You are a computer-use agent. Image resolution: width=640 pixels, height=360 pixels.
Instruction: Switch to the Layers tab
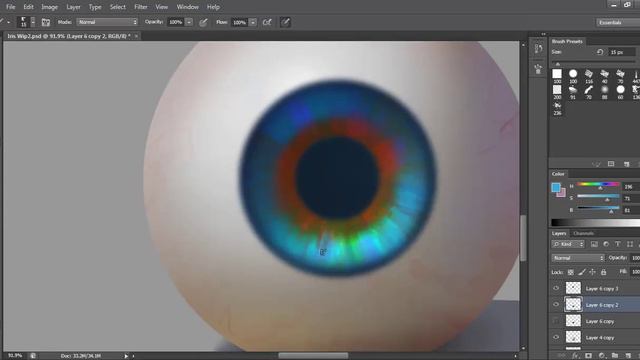tap(559, 233)
